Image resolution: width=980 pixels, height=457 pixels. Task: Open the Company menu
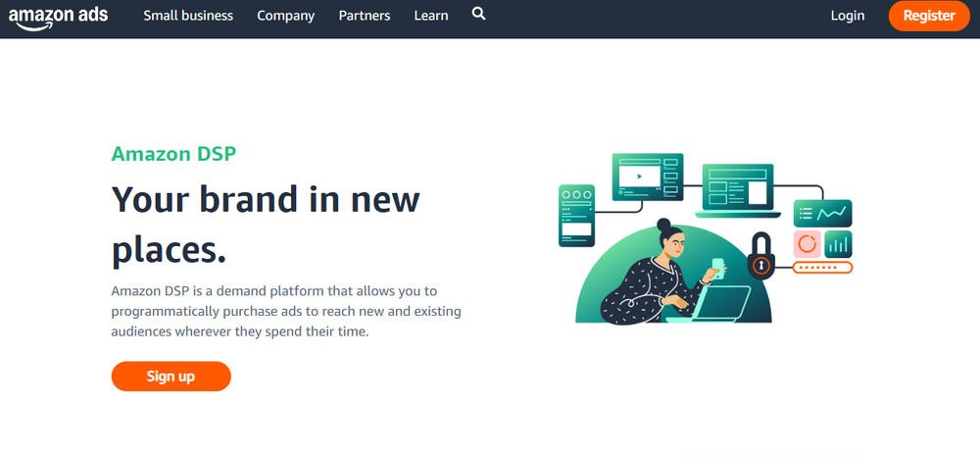tap(285, 16)
